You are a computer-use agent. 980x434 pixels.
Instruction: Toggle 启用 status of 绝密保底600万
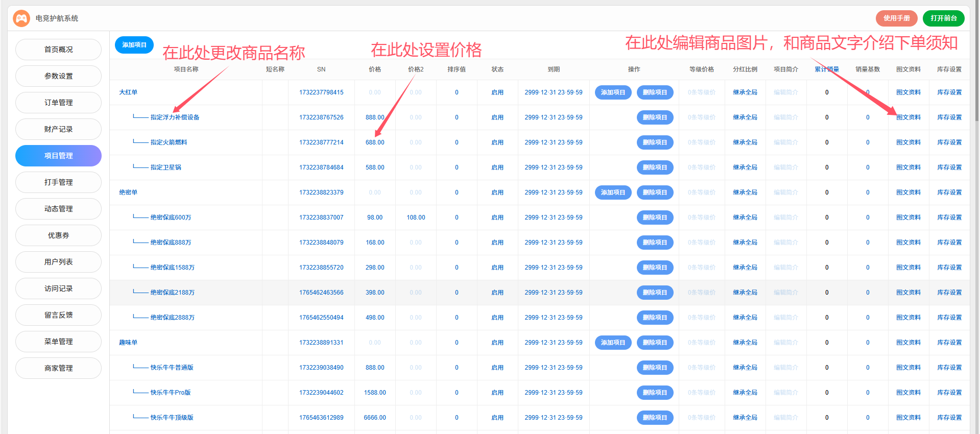click(x=497, y=218)
